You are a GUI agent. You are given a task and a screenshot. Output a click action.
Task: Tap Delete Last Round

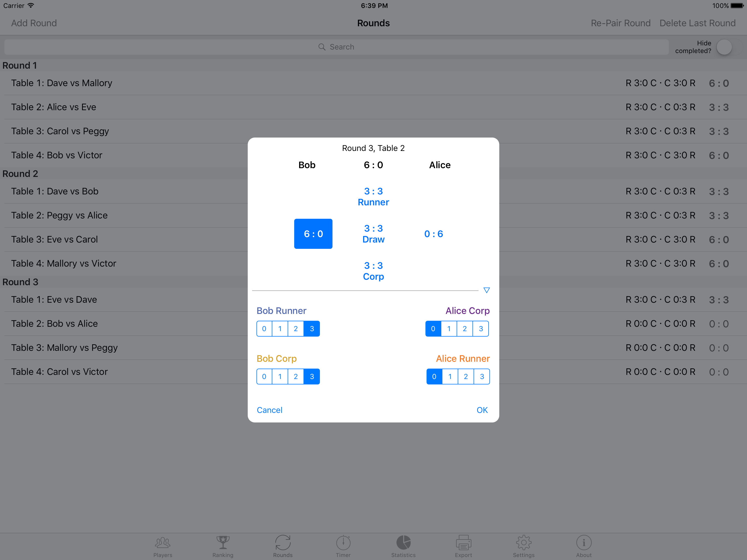coord(697,23)
